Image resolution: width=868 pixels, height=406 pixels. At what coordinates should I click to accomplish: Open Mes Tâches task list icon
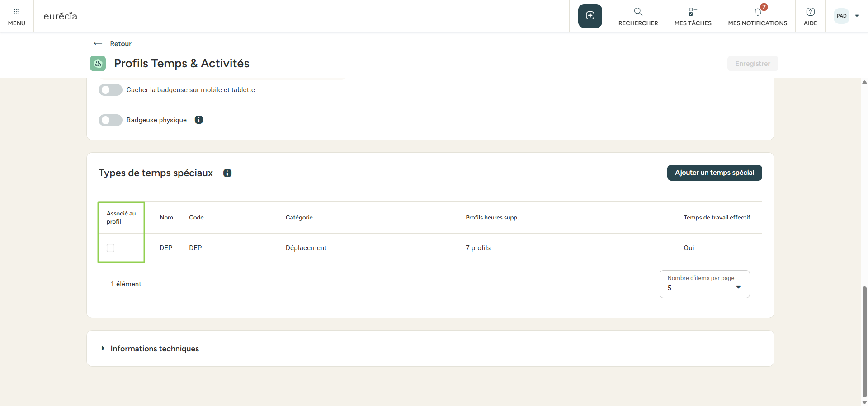693,12
